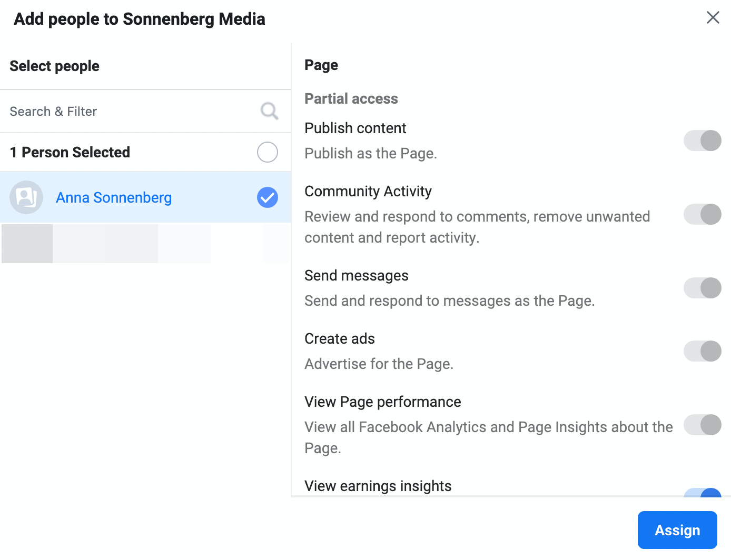This screenshot has height=560, width=731.
Task: Toggle View Page performance access
Action: pyautogui.click(x=703, y=425)
